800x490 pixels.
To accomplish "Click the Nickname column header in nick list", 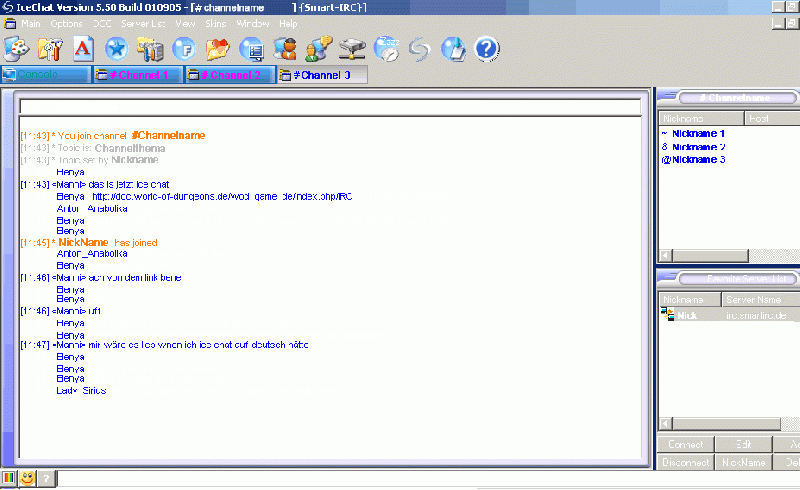I will (701, 118).
